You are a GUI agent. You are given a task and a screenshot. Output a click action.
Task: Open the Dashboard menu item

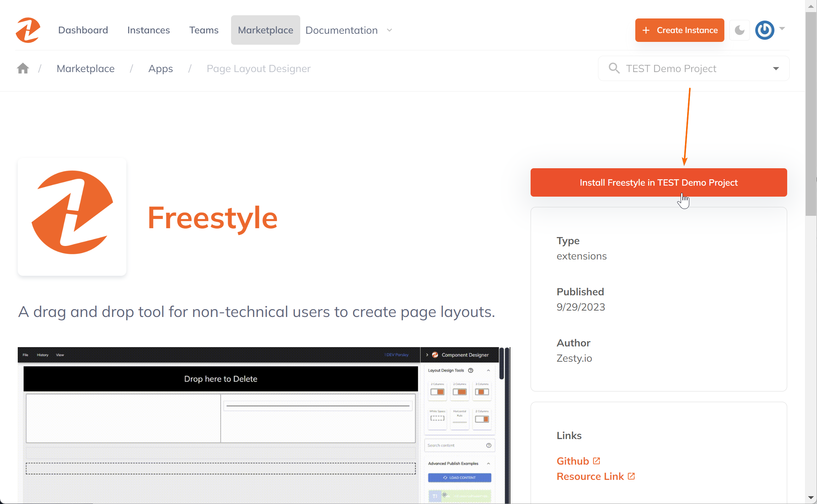tap(83, 30)
